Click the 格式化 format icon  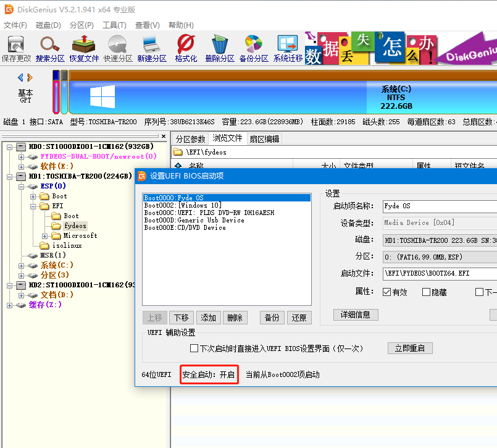[x=186, y=49]
